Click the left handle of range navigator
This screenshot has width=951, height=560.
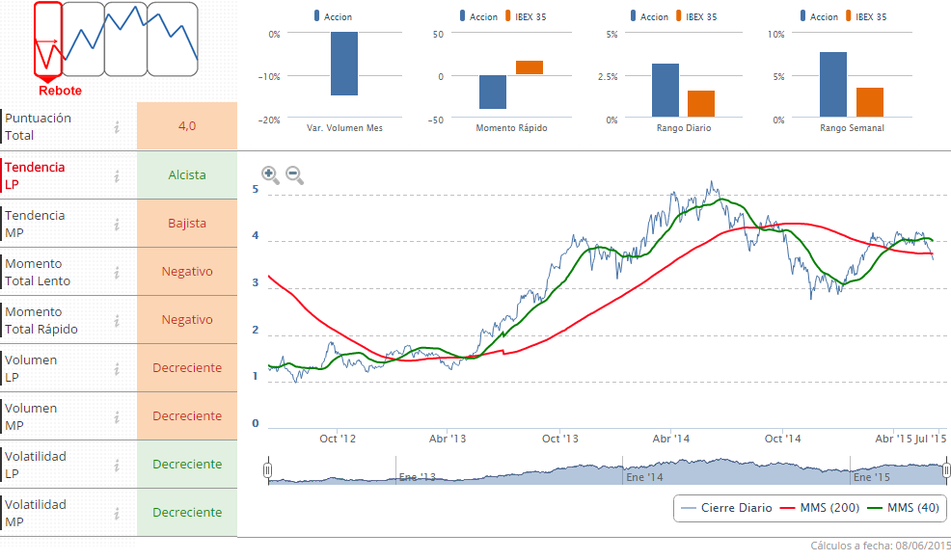(x=268, y=470)
